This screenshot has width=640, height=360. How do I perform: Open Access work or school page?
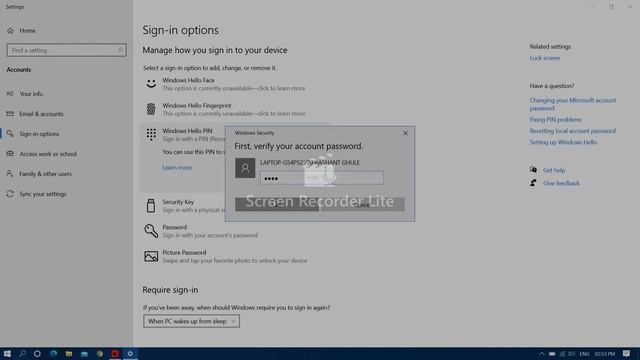48,154
